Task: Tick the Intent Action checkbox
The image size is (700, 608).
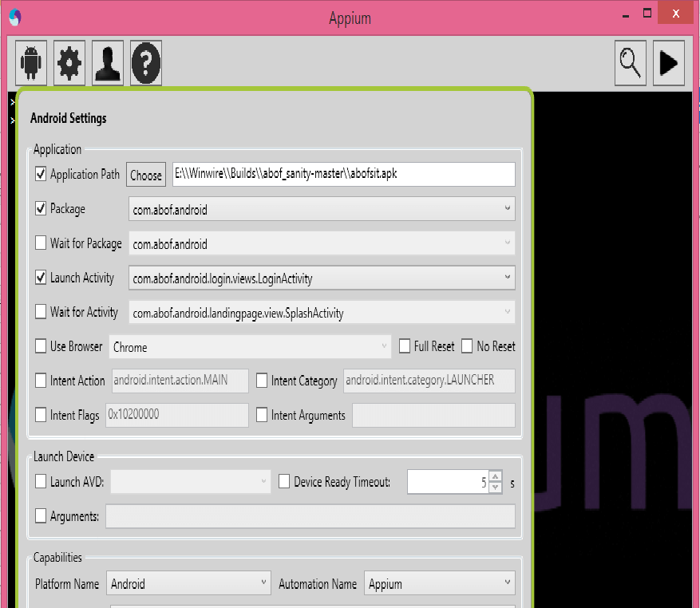Action: coord(41,381)
